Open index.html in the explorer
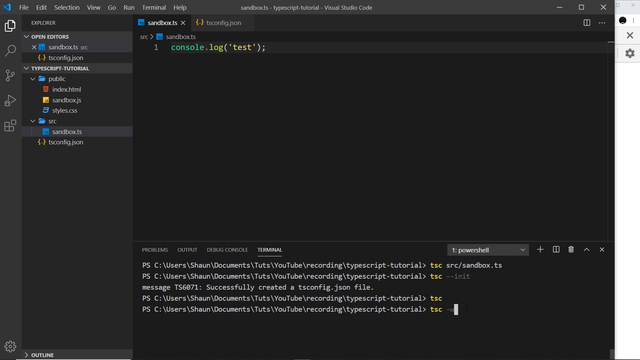640x360 pixels. click(78, 89)
